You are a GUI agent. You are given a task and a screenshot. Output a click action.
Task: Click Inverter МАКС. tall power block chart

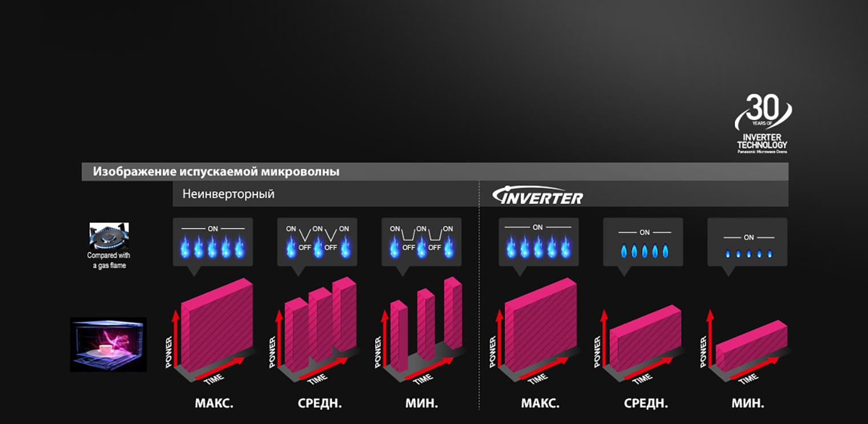pos(537,331)
